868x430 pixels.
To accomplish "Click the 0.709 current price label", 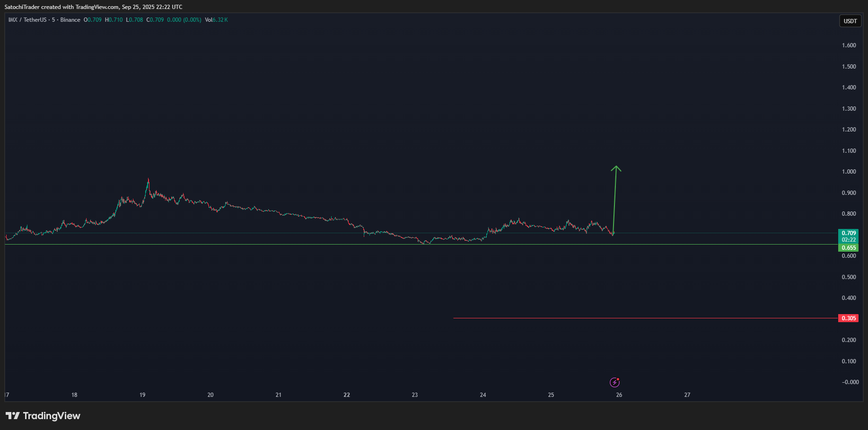I will tap(849, 233).
